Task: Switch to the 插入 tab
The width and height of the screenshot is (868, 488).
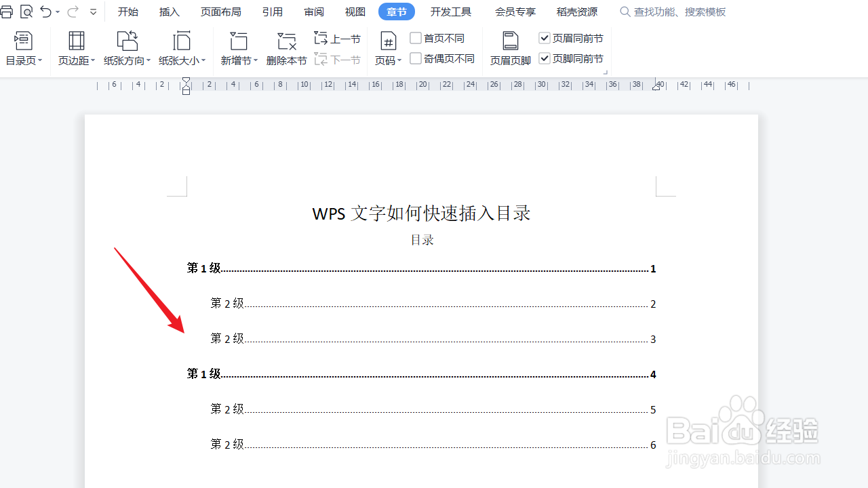Action: tap(170, 12)
